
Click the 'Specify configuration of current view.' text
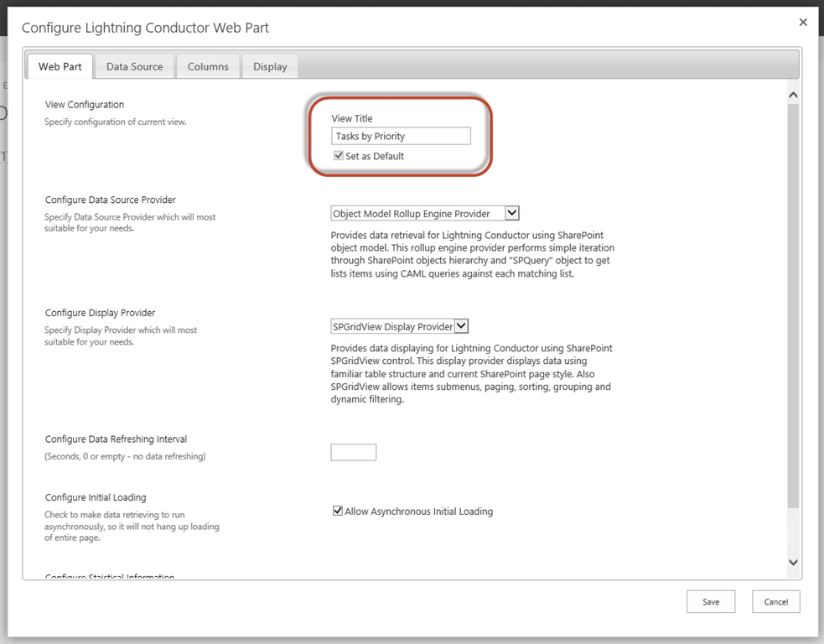115,122
